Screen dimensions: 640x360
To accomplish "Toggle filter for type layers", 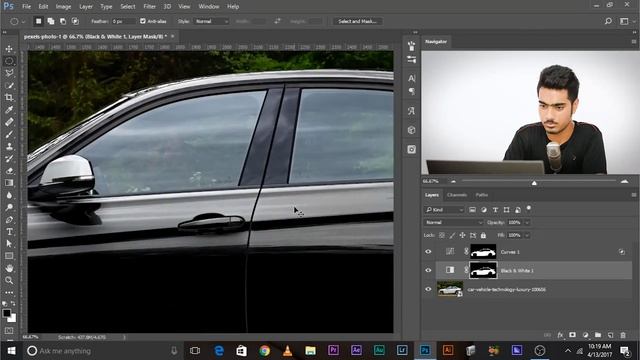I will (495, 210).
